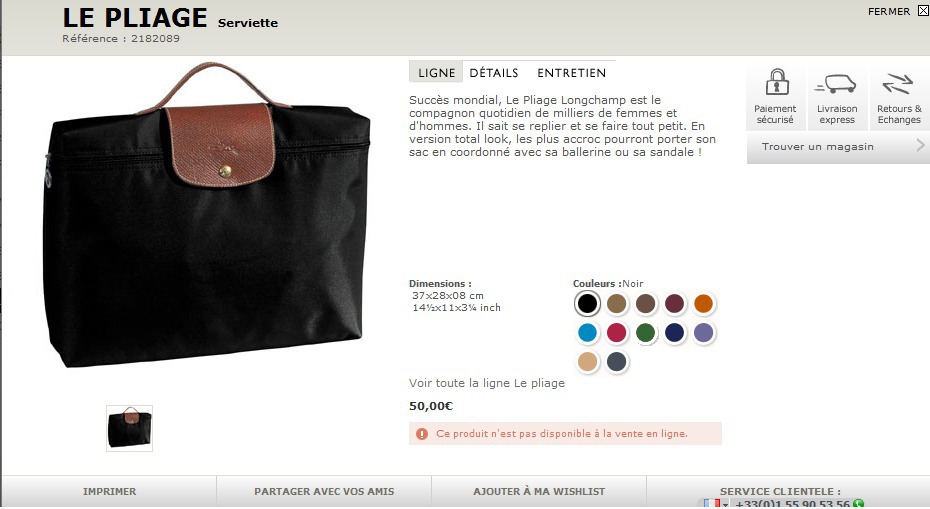Select the LIGNE tab
The width and height of the screenshot is (930, 509).
coord(436,72)
